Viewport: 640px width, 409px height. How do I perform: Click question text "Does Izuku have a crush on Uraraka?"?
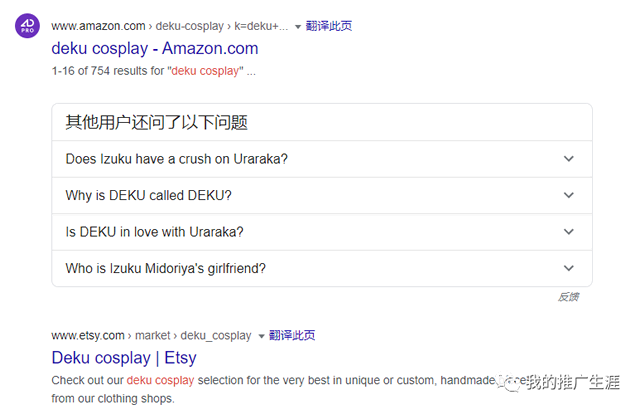[176, 159]
